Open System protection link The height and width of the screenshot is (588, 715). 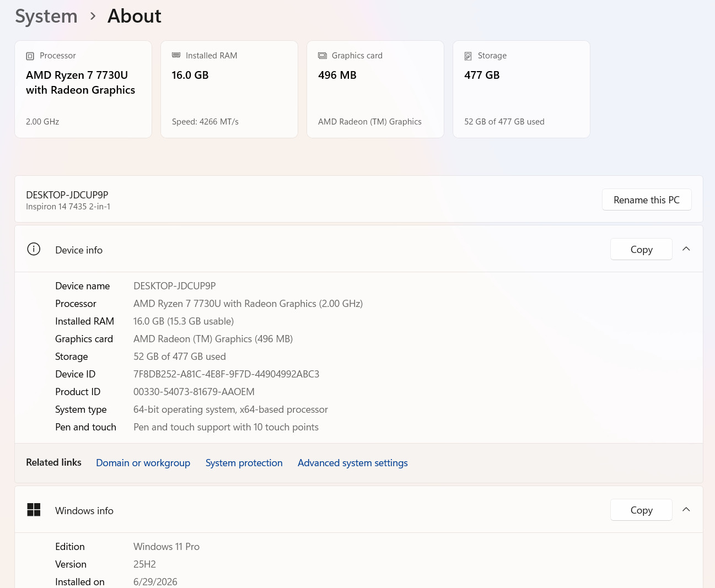[244, 463]
